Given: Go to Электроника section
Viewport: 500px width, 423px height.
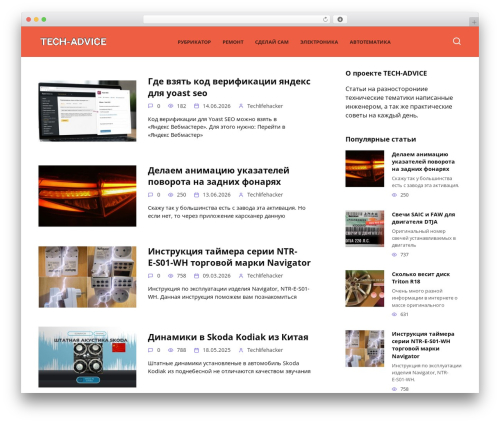Looking at the screenshot, I should tap(319, 42).
